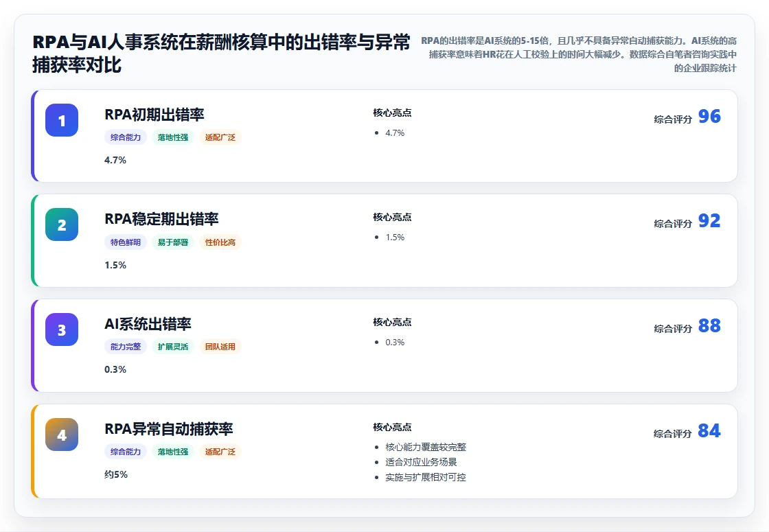Click the 0.3% bullet under 核心亮点

pos(395,343)
